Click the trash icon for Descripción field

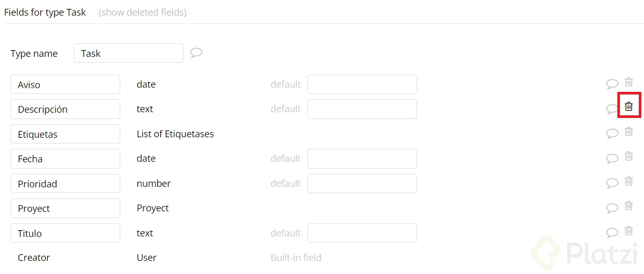pos(629,106)
